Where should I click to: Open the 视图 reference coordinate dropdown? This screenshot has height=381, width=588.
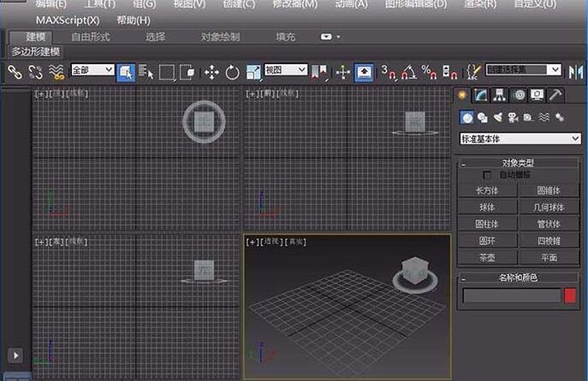(x=286, y=70)
